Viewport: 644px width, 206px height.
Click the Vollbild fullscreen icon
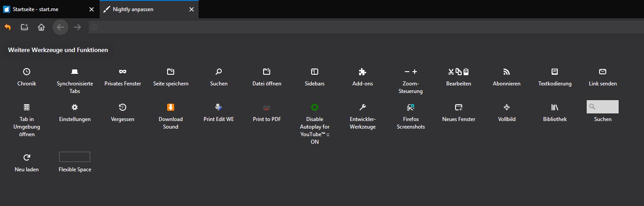tap(507, 107)
